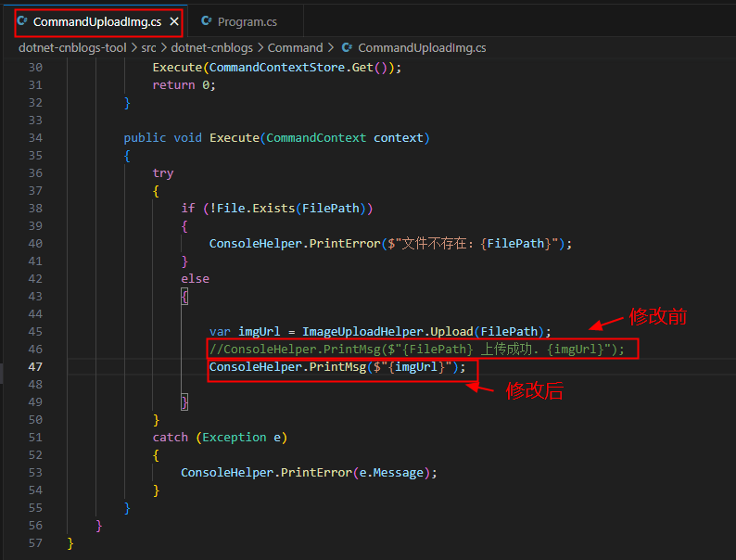
Task: Click 'PrintError' on line 40
Action: tap(345, 243)
